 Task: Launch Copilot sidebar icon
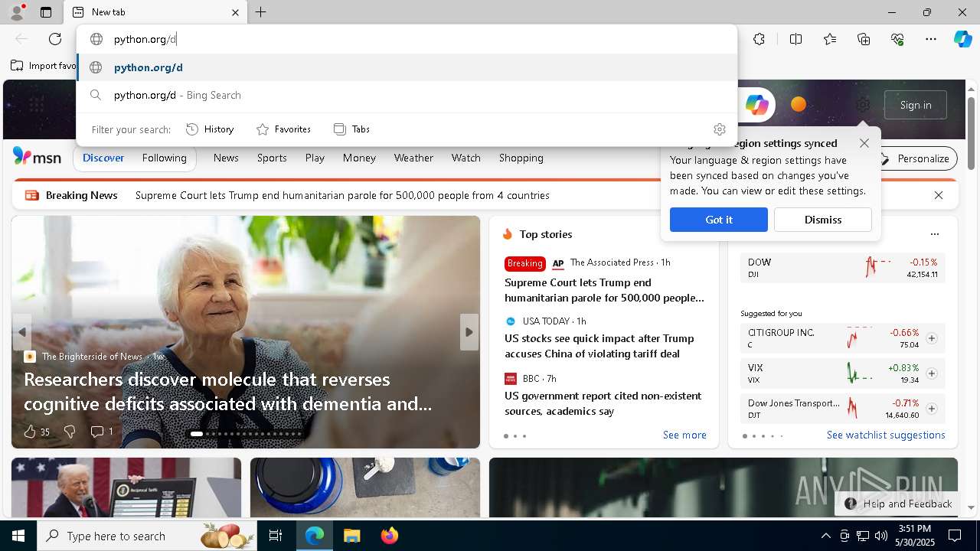[962, 39]
